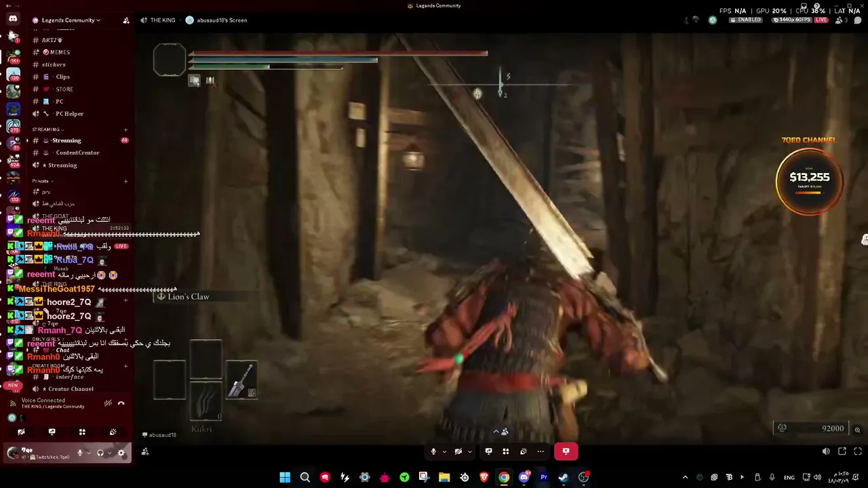The image size is (868, 488).
Task: Toggle noise suppression in voice panel
Action: (108, 403)
